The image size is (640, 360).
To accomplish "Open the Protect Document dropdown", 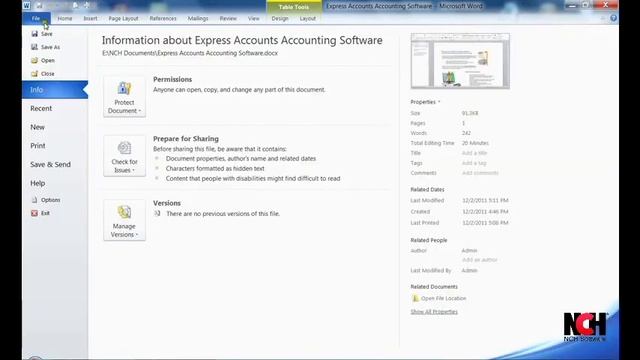I will pos(124,97).
